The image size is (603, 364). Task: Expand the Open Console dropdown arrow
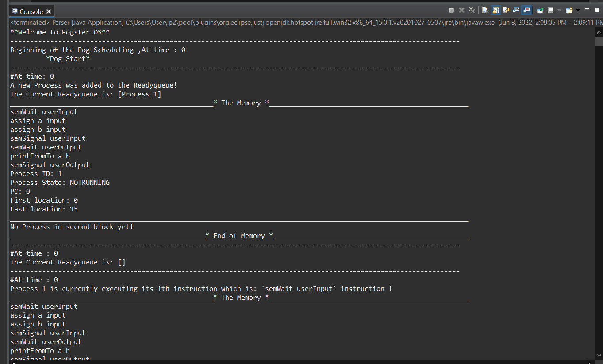[578, 10]
